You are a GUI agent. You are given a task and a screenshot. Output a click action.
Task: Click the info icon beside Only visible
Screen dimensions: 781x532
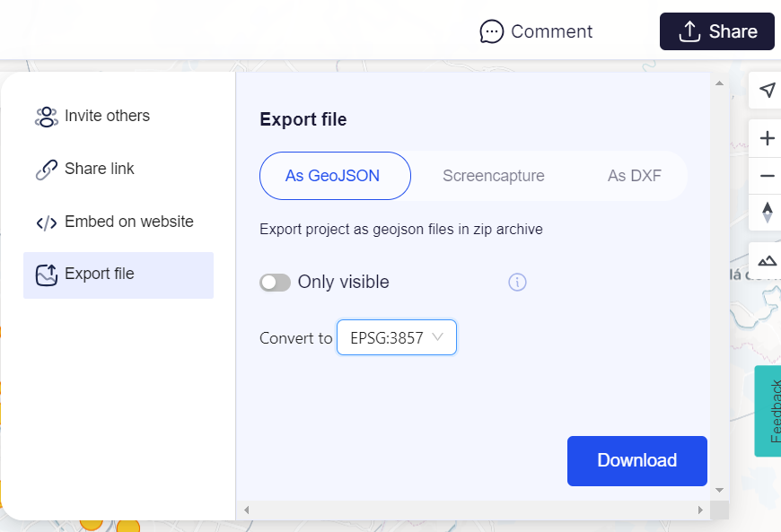517,283
